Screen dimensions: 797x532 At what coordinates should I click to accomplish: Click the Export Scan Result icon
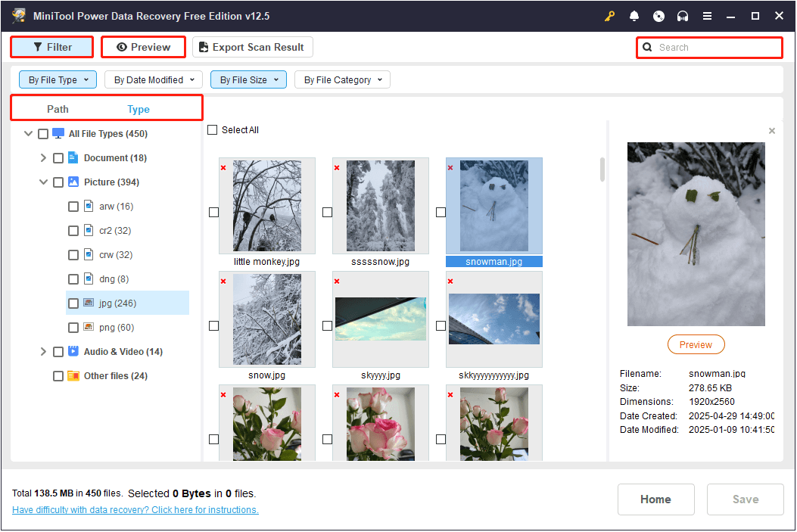click(202, 47)
